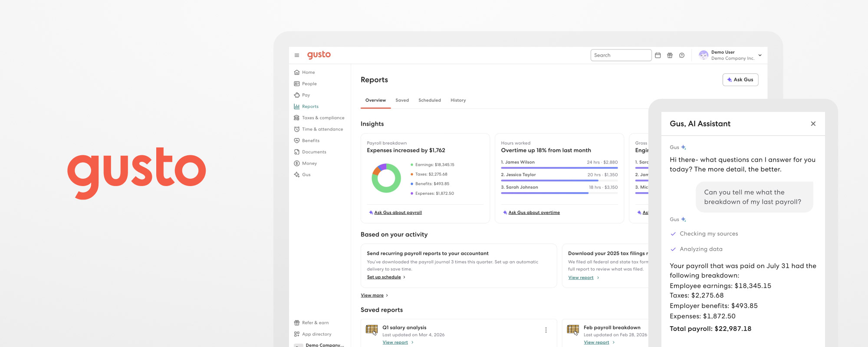
Task: Click Sarah Johnson overtime progress bar
Action: click(x=559, y=193)
